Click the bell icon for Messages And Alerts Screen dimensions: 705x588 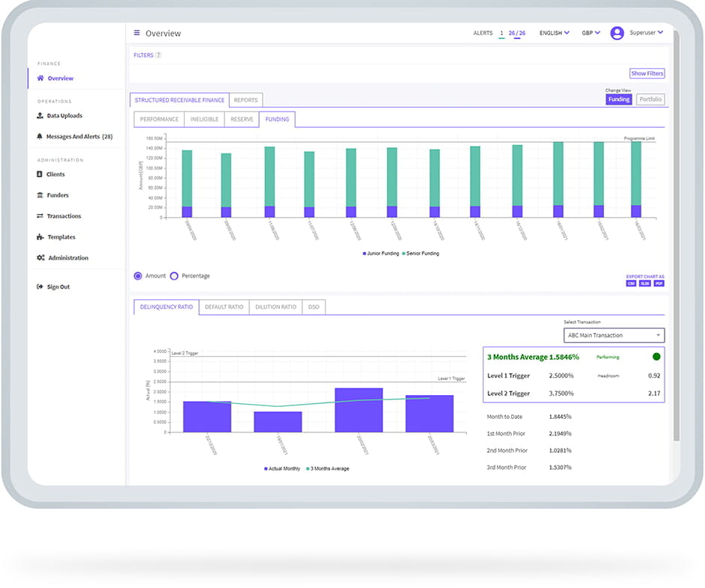[x=40, y=136]
